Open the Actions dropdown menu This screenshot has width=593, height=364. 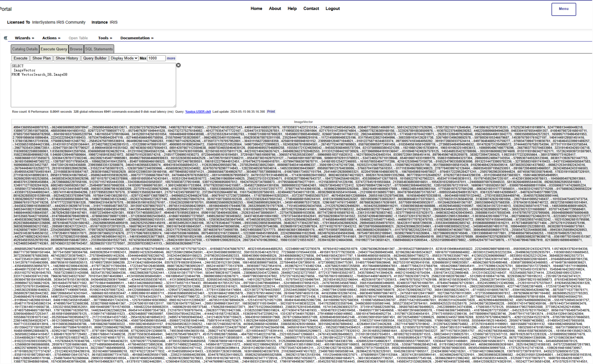coord(51,38)
